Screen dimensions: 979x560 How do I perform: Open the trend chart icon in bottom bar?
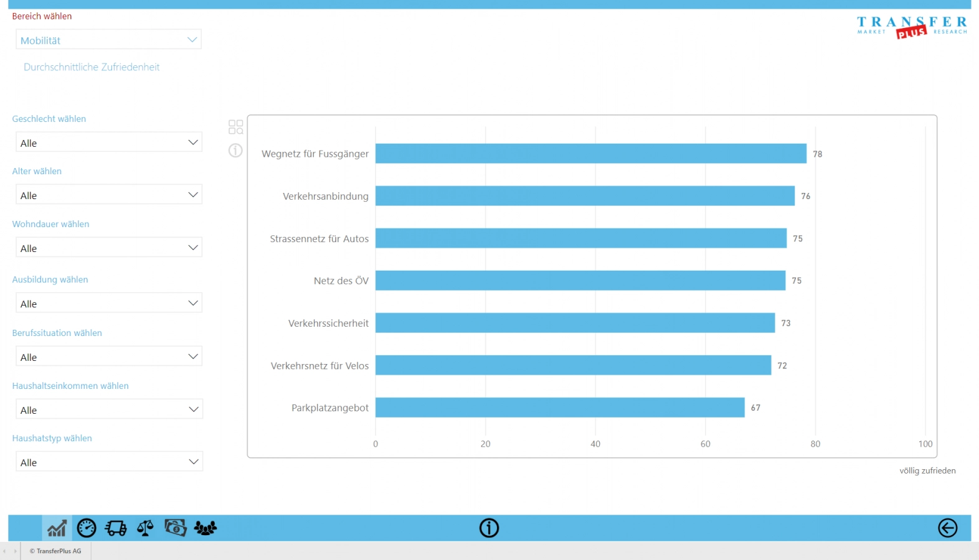[57, 528]
